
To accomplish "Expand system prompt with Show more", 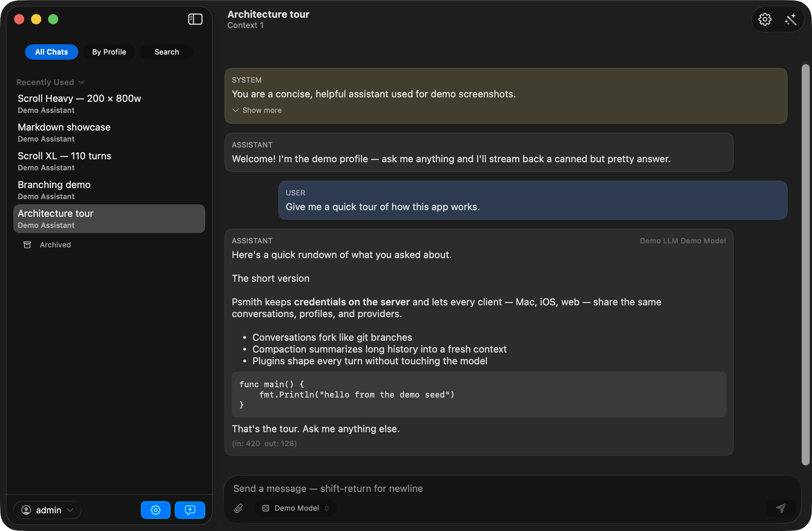I will click(257, 110).
